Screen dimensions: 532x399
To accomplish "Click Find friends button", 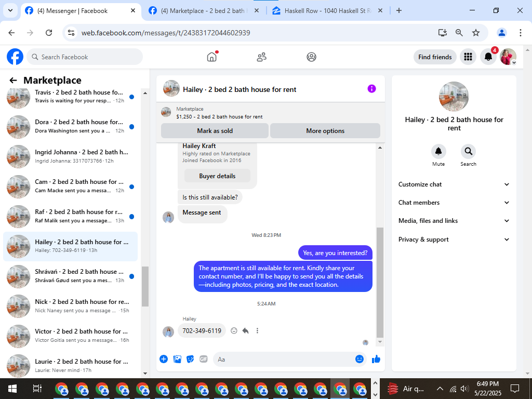I will coord(435,57).
